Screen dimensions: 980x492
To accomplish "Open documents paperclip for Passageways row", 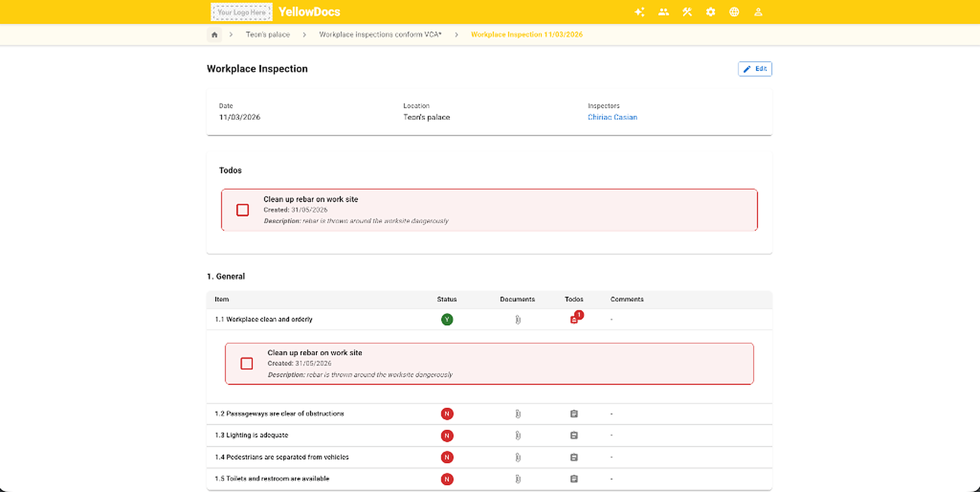I will point(518,414).
